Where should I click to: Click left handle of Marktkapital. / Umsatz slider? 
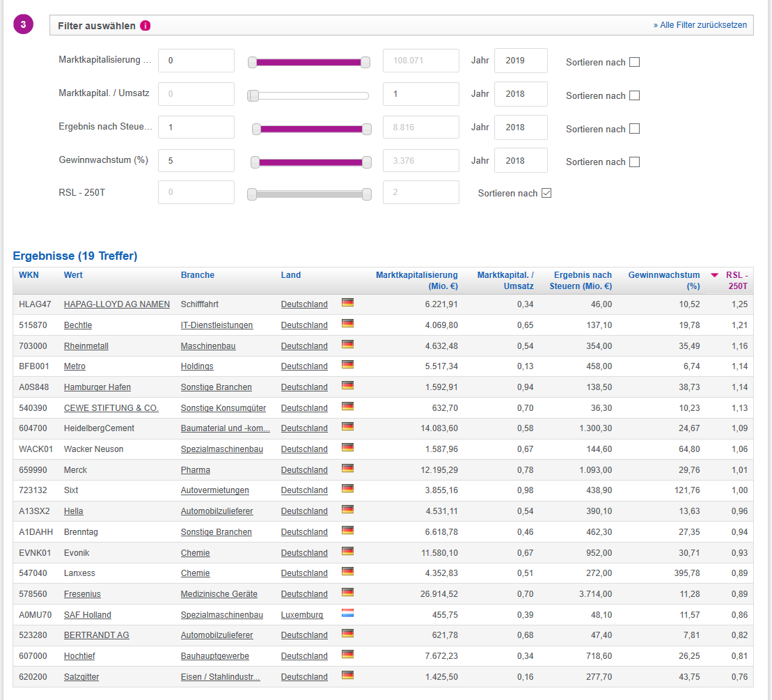tap(253, 95)
